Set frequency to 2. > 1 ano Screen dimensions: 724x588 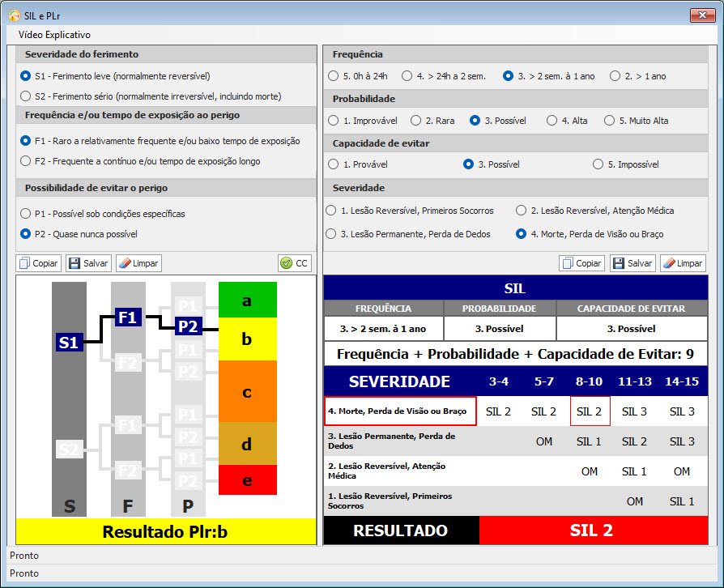637,76
